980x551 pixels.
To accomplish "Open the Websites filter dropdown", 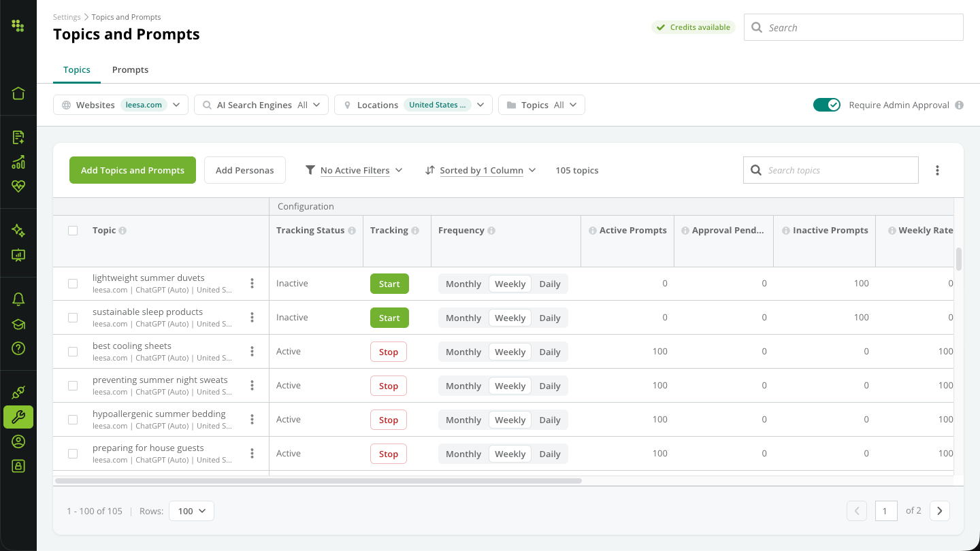I will click(120, 105).
